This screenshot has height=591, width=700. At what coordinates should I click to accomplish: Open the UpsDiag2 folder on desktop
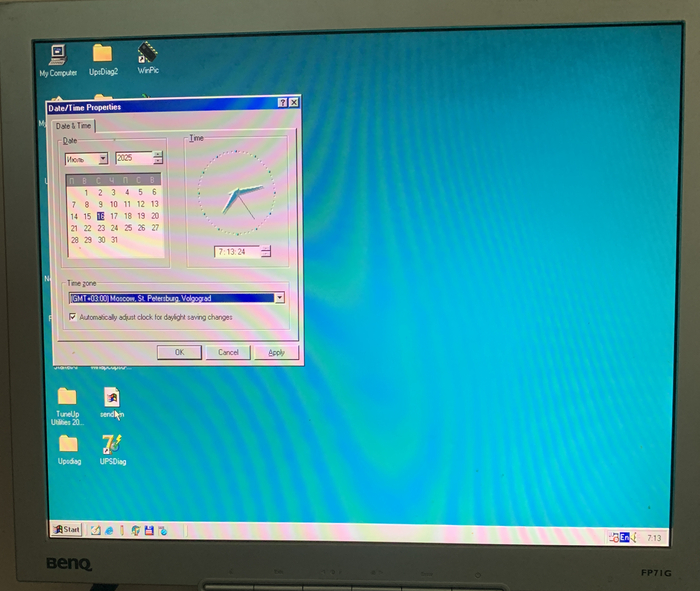coord(102,56)
